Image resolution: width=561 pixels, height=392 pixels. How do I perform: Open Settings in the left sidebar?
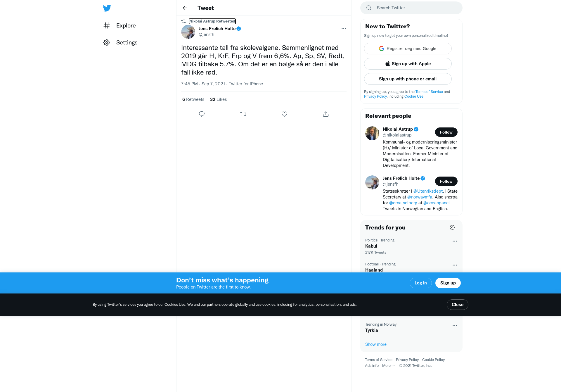120,42
